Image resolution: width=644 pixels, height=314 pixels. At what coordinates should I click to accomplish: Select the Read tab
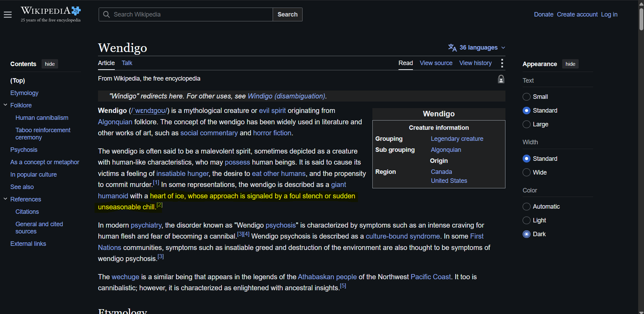(406, 63)
